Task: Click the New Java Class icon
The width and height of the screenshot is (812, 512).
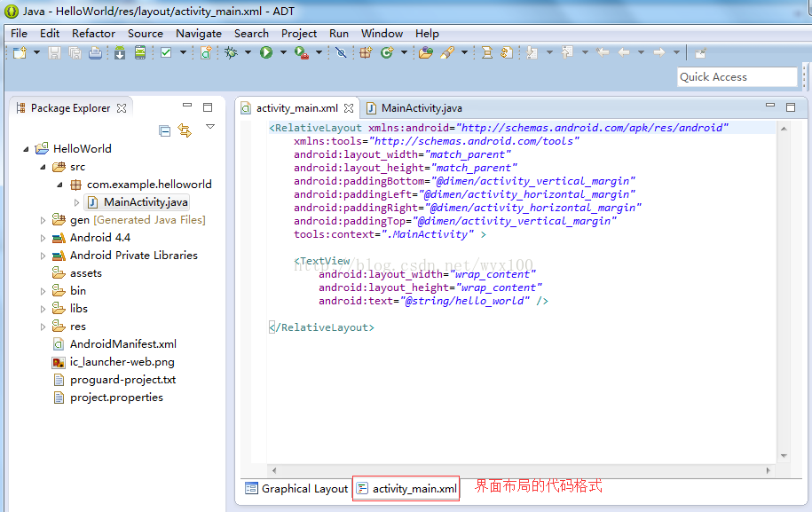Action: click(387, 53)
